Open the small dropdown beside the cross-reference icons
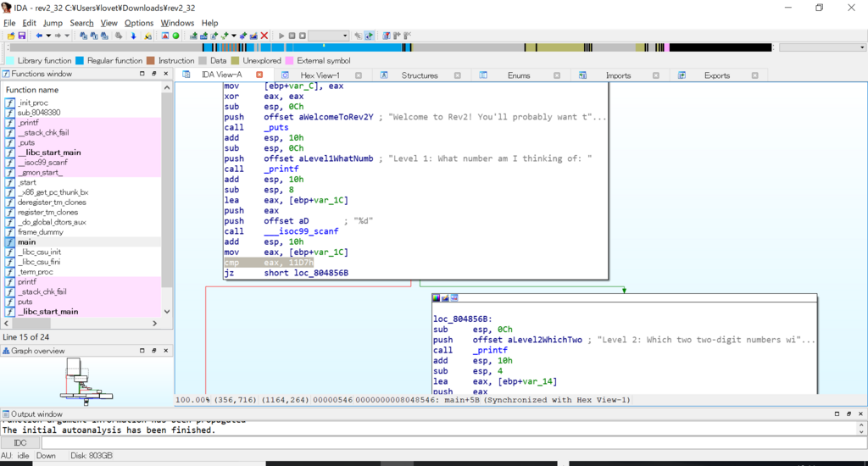Viewport: 868px width, 466px height. 234,36
